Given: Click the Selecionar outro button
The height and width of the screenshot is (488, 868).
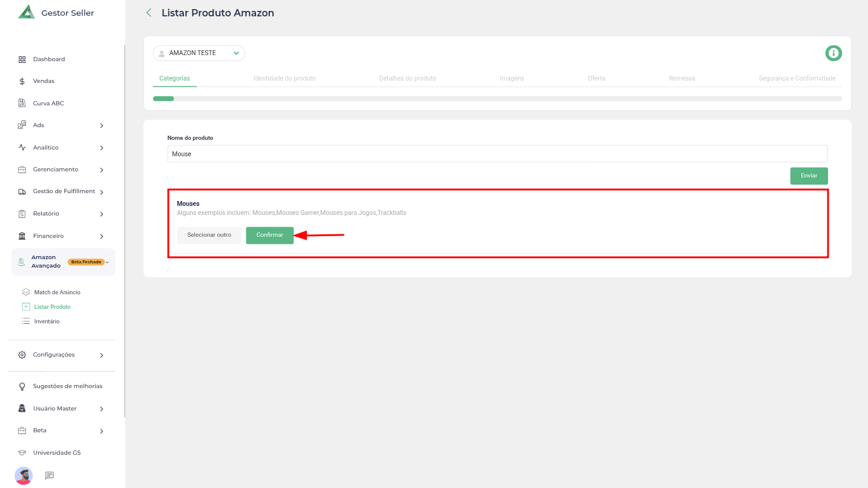Looking at the screenshot, I should click(209, 235).
